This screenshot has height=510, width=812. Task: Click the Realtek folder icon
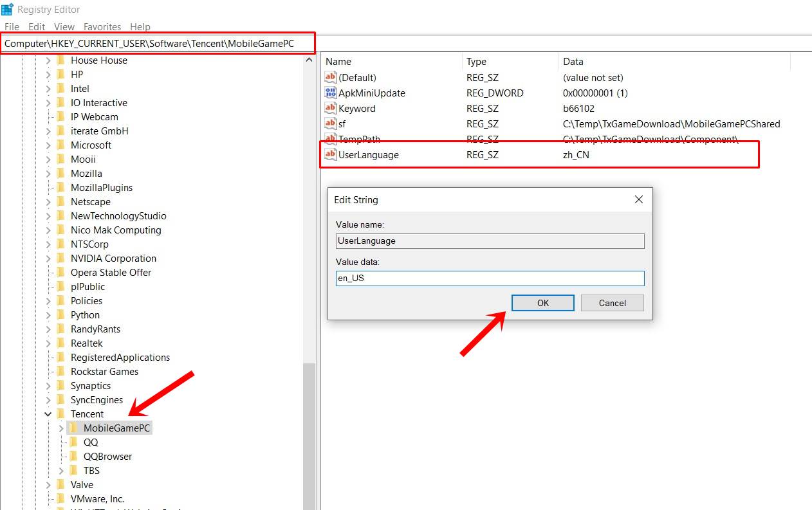pos(61,343)
